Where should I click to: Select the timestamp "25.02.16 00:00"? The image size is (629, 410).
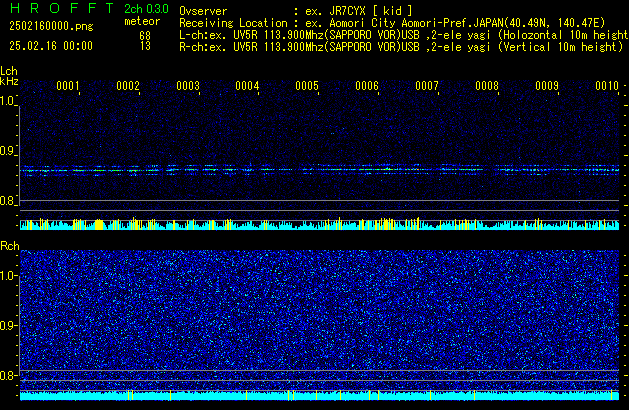point(51,46)
